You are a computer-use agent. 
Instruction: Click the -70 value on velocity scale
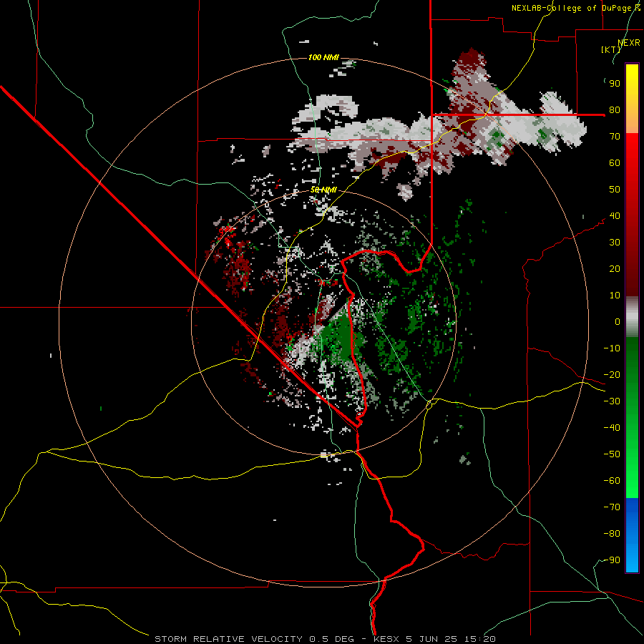(612, 507)
